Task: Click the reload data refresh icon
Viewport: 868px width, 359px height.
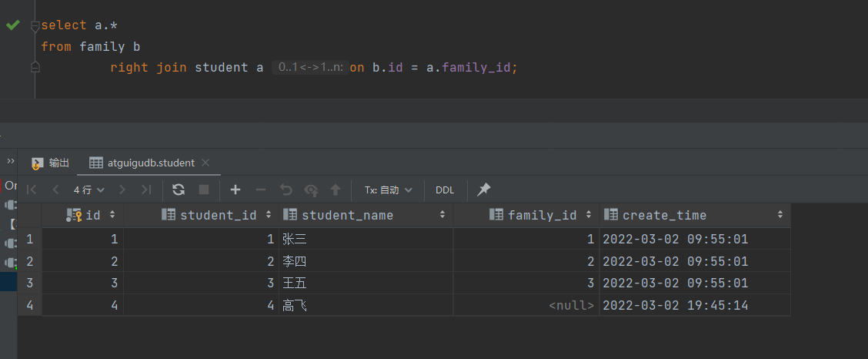Action: [179, 190]
